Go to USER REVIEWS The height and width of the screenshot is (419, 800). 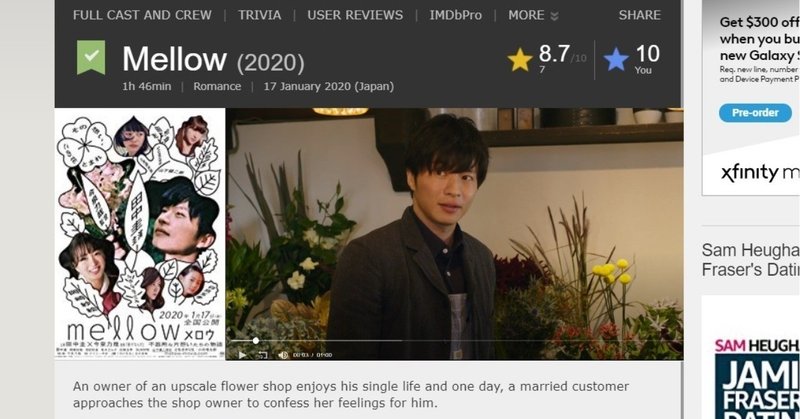coord(355,15)
